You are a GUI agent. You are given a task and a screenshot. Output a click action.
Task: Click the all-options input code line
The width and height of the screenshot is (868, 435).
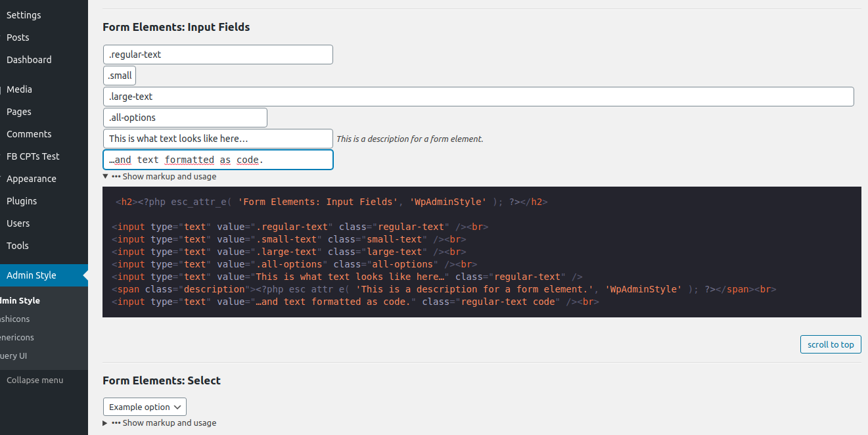click(294, 264)
